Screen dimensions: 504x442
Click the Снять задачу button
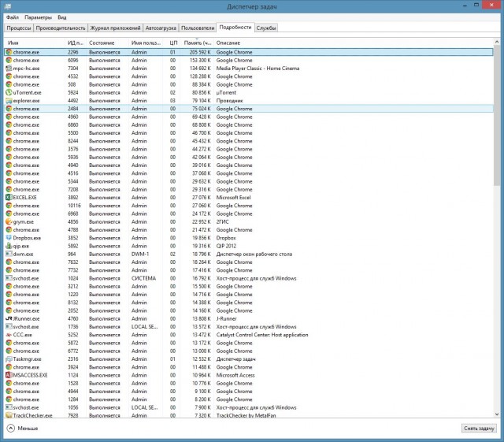(479, 428)
